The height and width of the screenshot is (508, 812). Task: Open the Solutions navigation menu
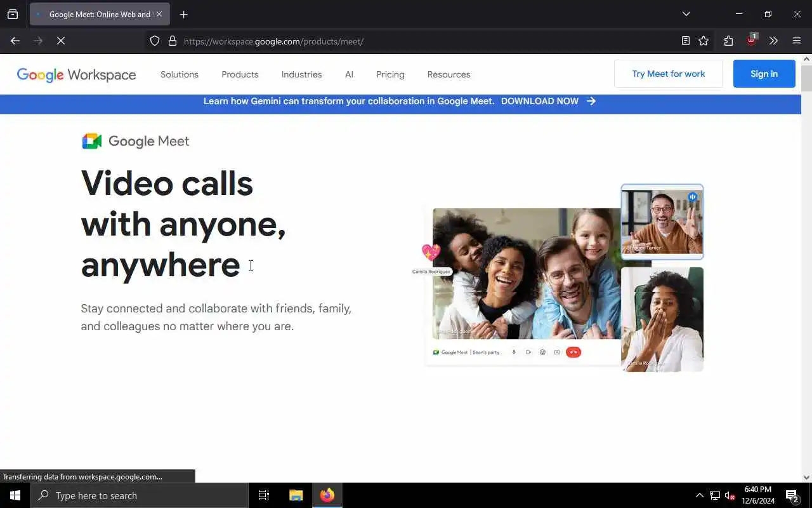180,74
